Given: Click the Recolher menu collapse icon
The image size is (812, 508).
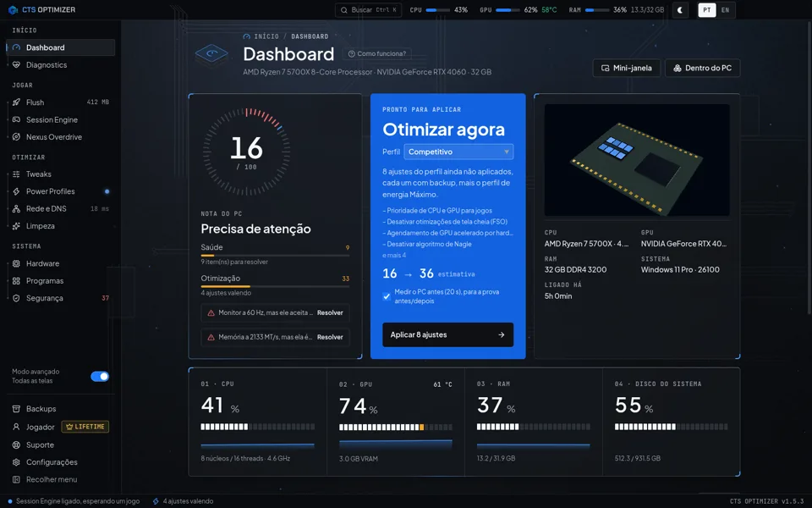Looking at the screenshot, I should [x=16, y=479].
